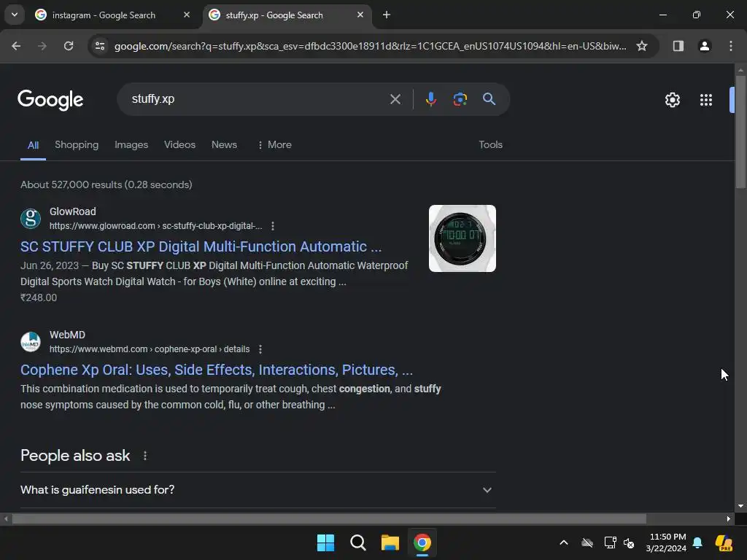Switch to Videos results
This screenshot has width=747, height=560.
point(179,145)
